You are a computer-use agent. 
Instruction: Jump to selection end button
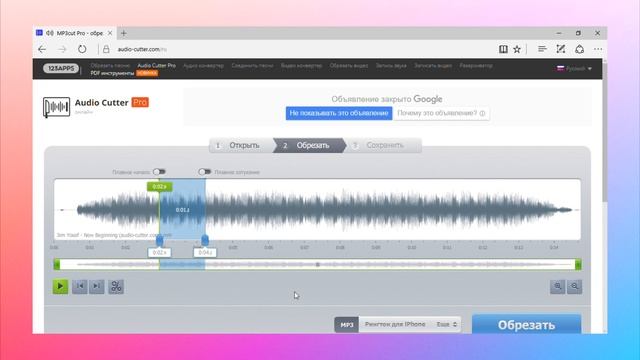pyautogui.click(x=97, y=286)
